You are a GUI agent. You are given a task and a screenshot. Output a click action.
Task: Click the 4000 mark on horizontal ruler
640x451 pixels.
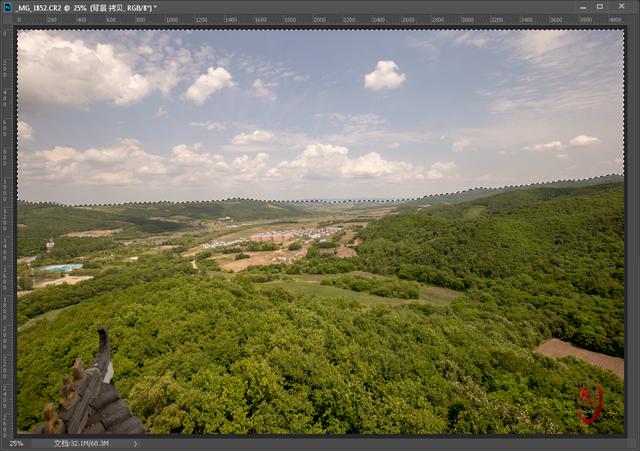pyautogui.click(x=614, y=20)
